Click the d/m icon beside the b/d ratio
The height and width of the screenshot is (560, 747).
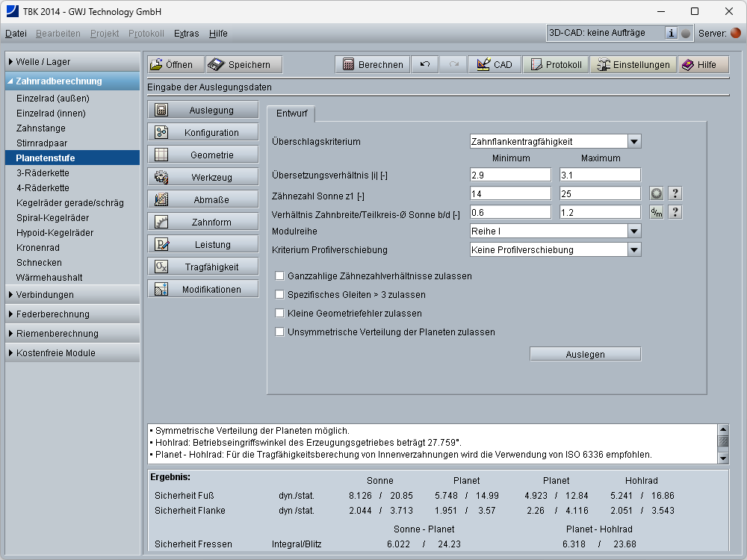pos(656,212)
